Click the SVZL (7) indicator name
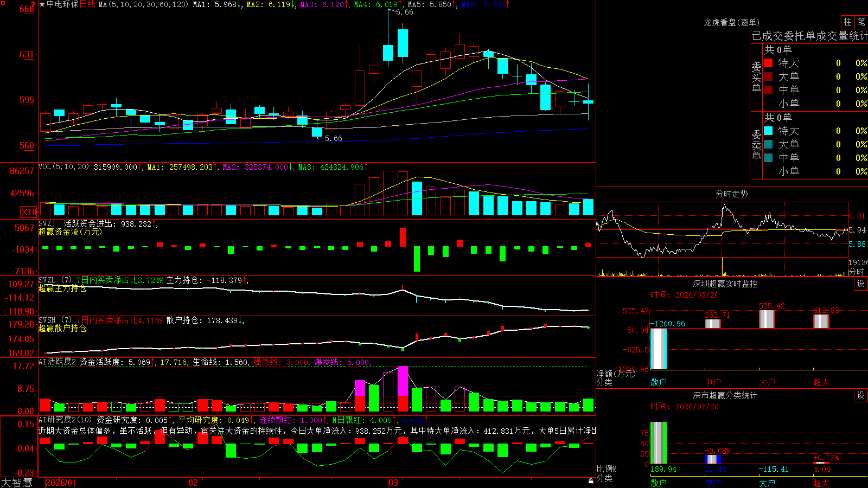 tap(55, 280)
